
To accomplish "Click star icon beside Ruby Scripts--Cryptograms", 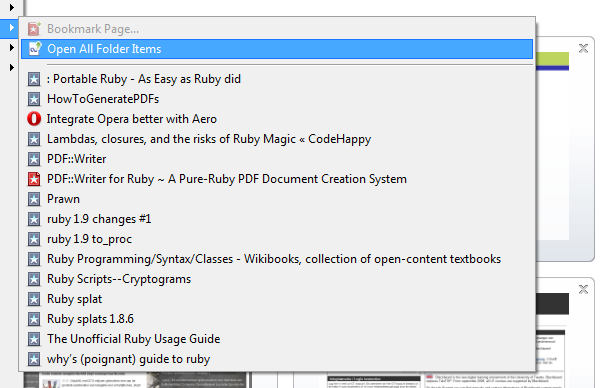I will click(34, 279).
